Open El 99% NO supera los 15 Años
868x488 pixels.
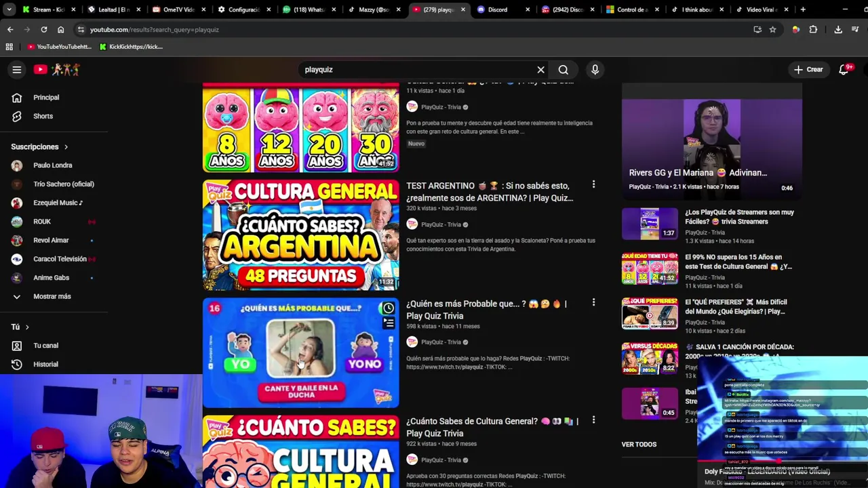pos(739,262)
